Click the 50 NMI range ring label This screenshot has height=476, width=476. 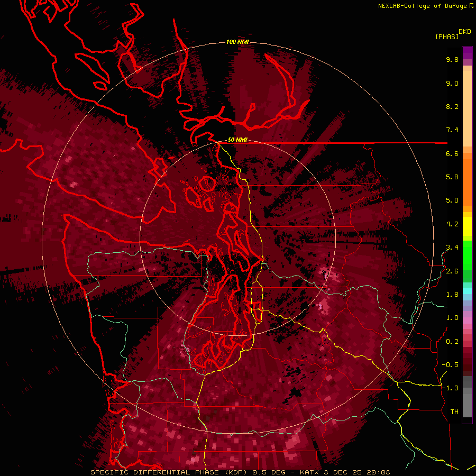point(237,140)
